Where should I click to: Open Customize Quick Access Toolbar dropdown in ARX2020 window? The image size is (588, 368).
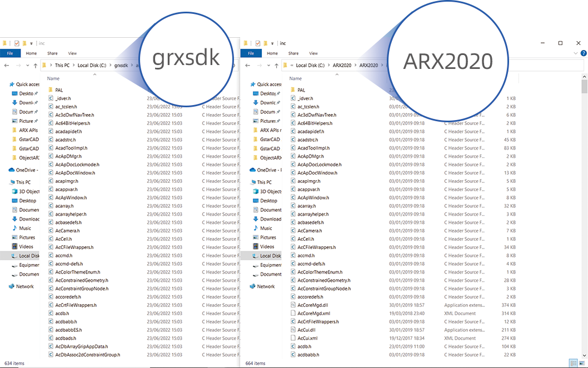tap(272, 43)
